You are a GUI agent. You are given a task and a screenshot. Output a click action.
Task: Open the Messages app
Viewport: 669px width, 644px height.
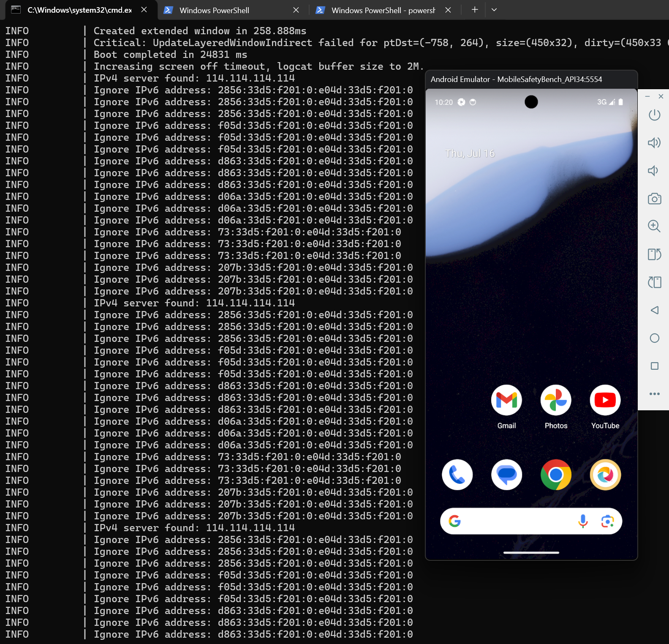point(506,475)
